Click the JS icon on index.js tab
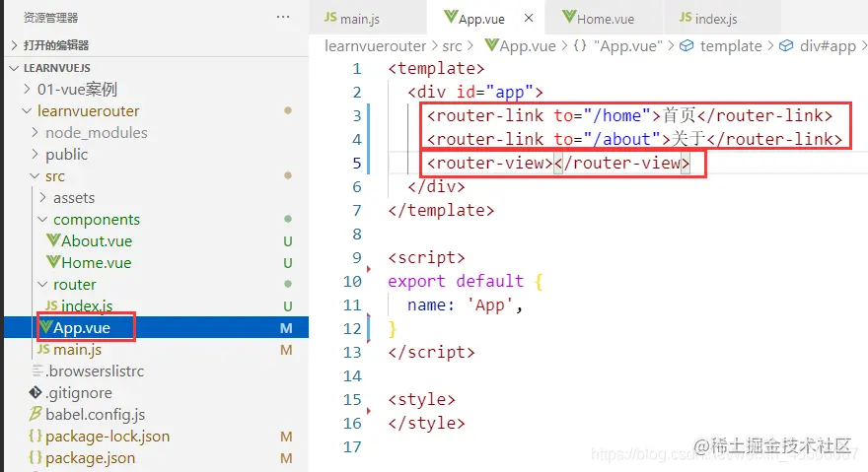The height and width of the screenshot is (472, 868). click(686, 17)
